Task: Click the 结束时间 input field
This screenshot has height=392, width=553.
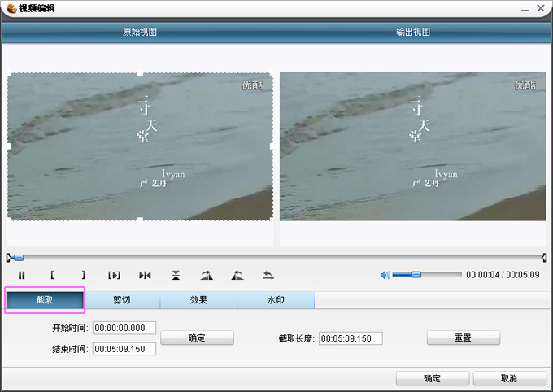Action: point(124,349)
